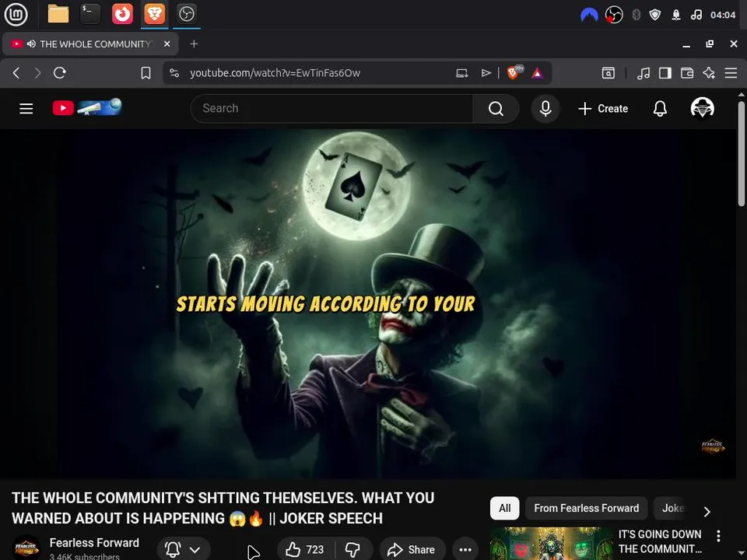Open the Bluetooth tray icon
Image resolution: width=747 pixels, height=560 pixels.
tap(636, 16)
